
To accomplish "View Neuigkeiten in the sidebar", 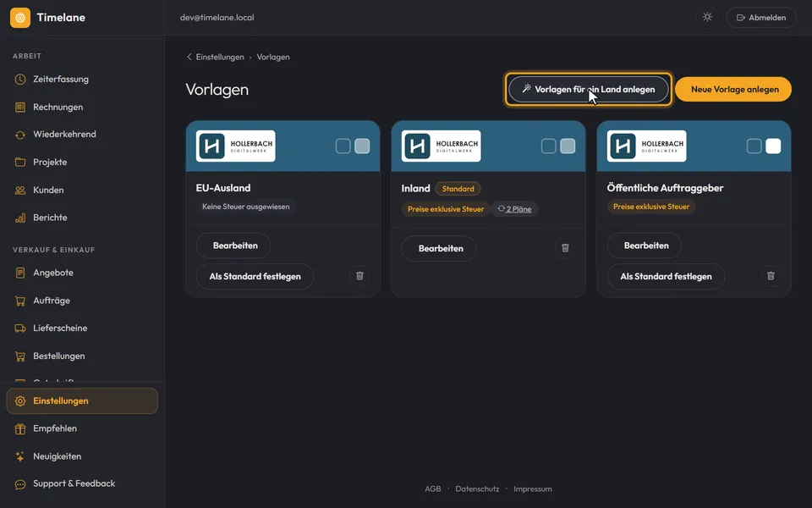I will click(82, 456).
